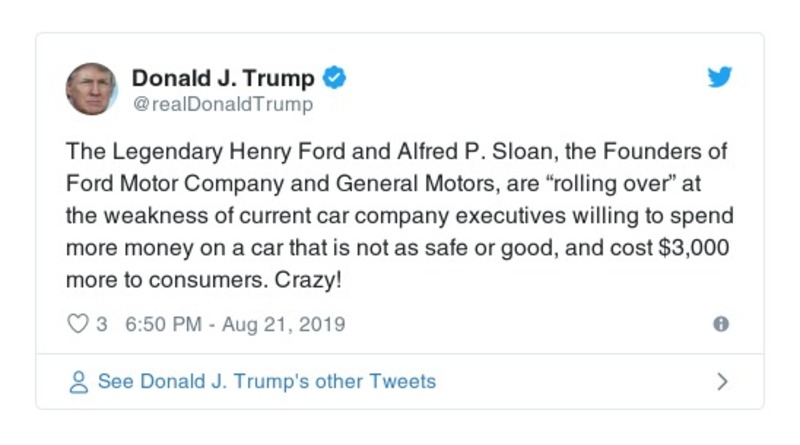See Donald J. Trump's other Tweets
This screenshot has height=445, width=800.
tap(266, 382)
